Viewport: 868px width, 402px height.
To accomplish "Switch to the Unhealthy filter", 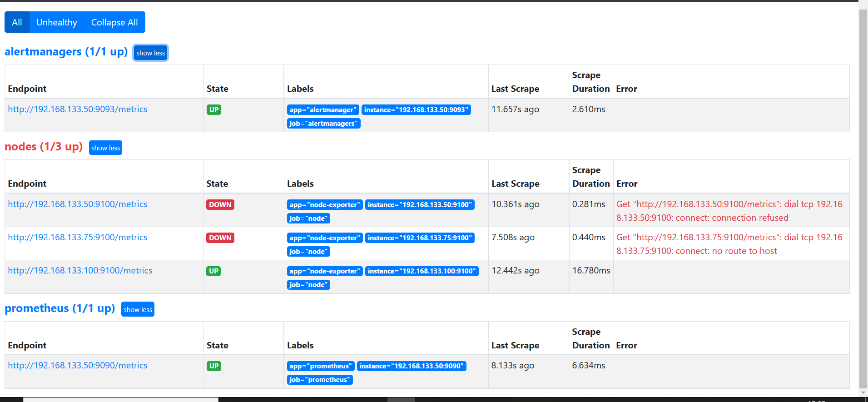I will click(x=57, y=22).
